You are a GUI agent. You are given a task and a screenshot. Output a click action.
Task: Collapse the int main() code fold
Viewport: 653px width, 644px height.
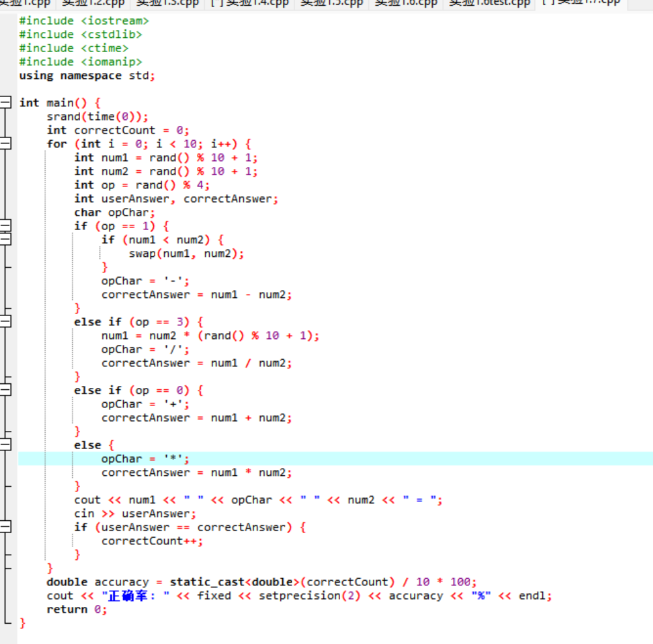coord(5,102)
